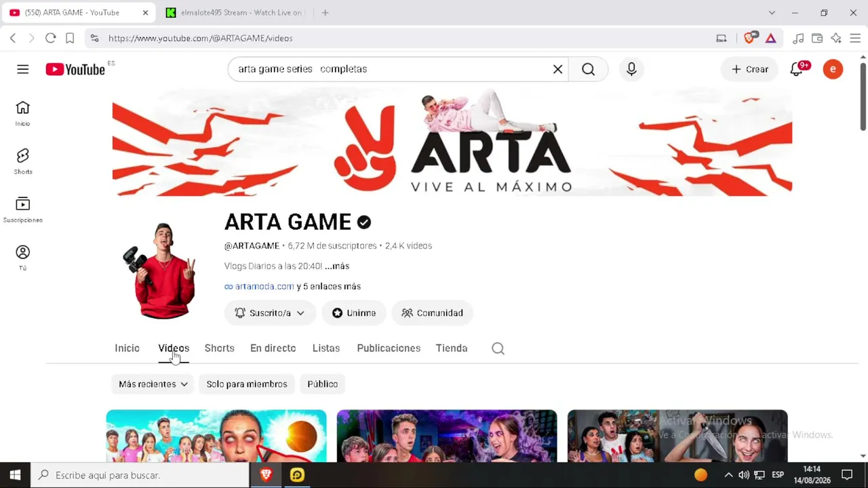Click the Brave icon on the taskbar
The width and height of the screenshot is (868, 488).
(266, 475)
